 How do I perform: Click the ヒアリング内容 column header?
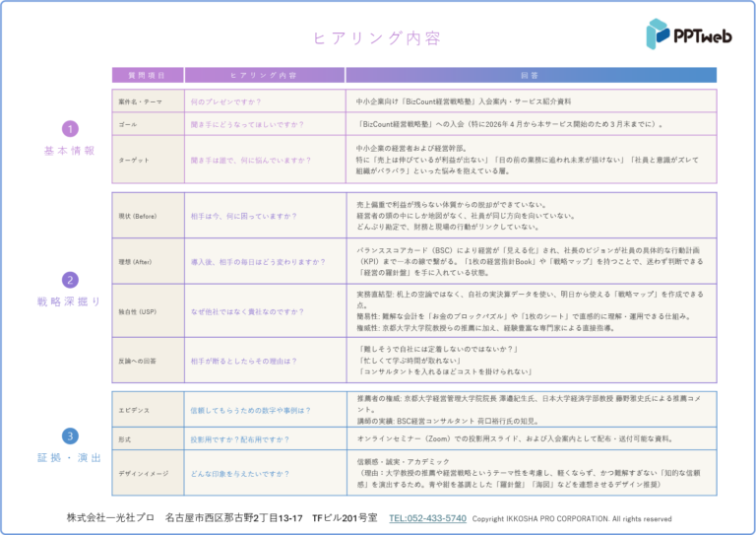click(x=264, y=75)
